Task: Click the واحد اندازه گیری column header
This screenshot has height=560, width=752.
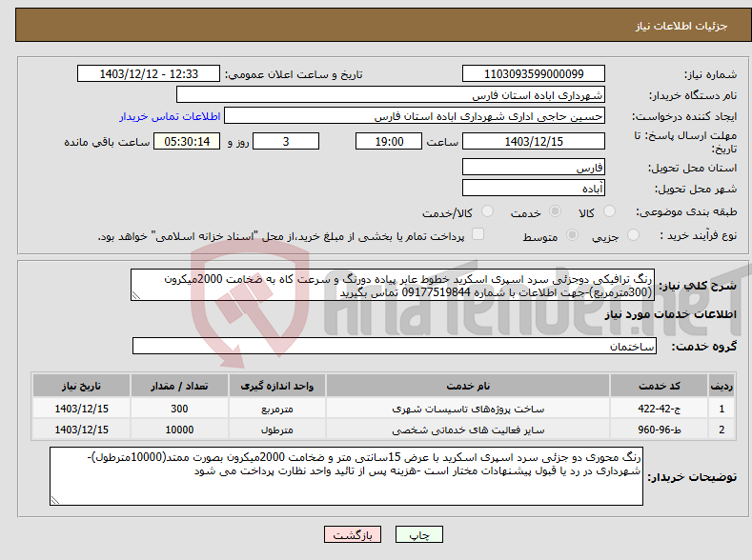Action: pyautogui.click(x=277, y=386)
